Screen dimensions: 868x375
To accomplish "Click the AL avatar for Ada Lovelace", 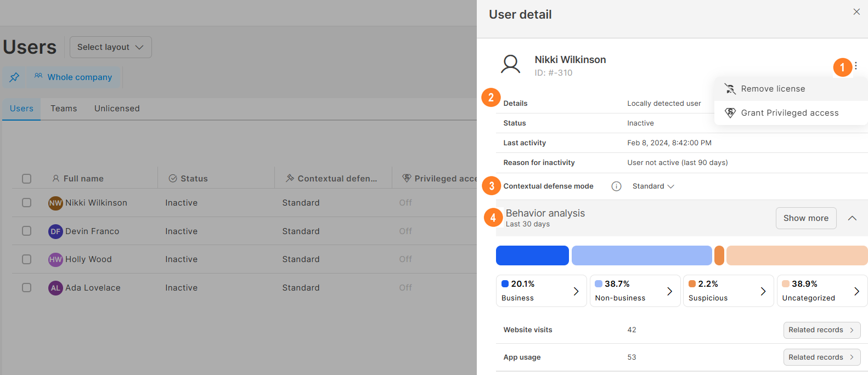I will (x=55, y=288).
